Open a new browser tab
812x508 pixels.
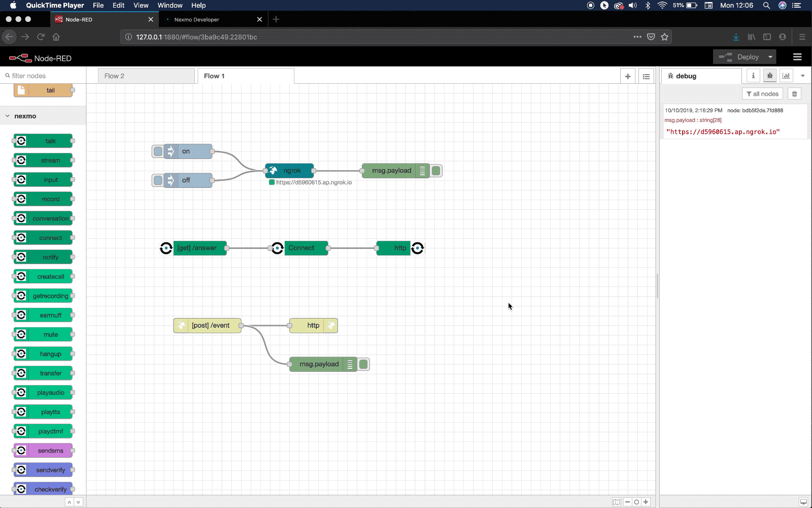(276, 19)
